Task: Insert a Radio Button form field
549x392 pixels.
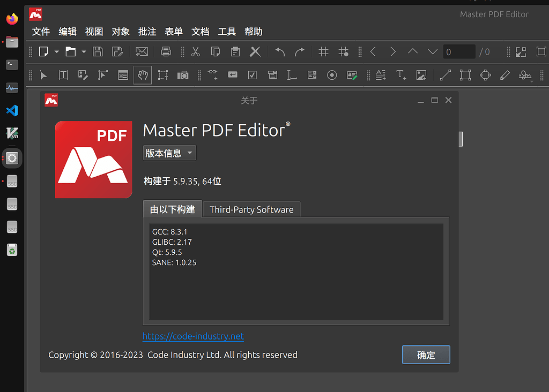Action: [332, 75]
